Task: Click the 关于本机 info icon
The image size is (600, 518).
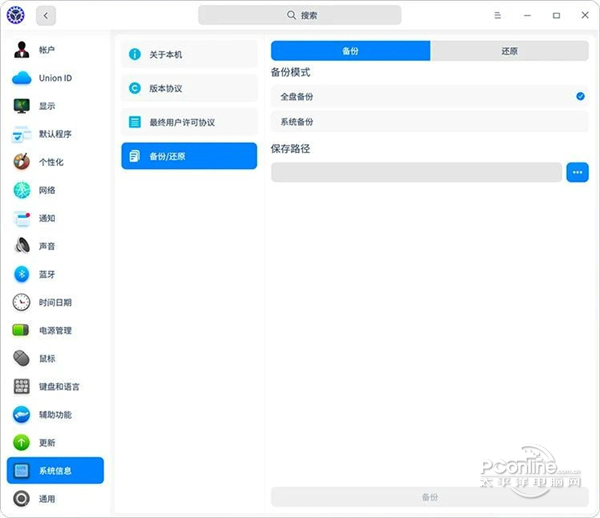Action: [x=135, y=54]
